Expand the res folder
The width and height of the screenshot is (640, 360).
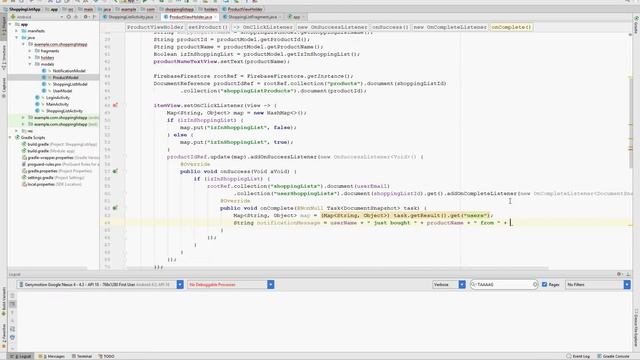click(x=17, y=131)
